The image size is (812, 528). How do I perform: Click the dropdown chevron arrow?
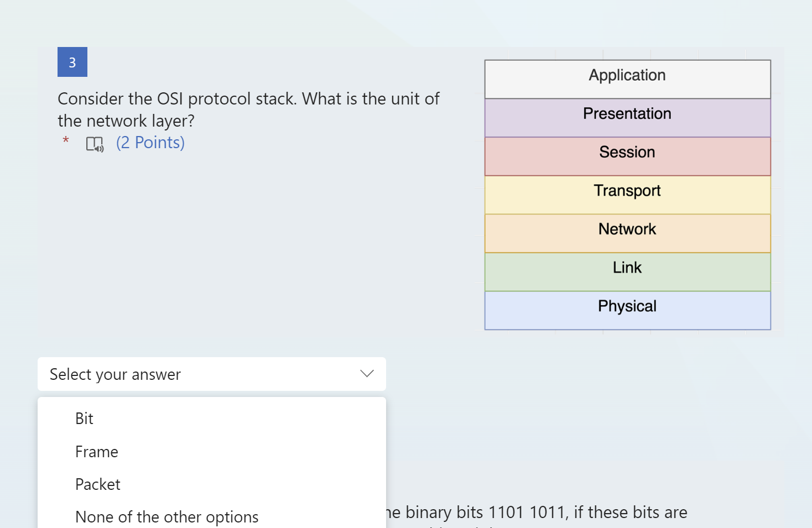pyautogui.click(x=366, y=374)
